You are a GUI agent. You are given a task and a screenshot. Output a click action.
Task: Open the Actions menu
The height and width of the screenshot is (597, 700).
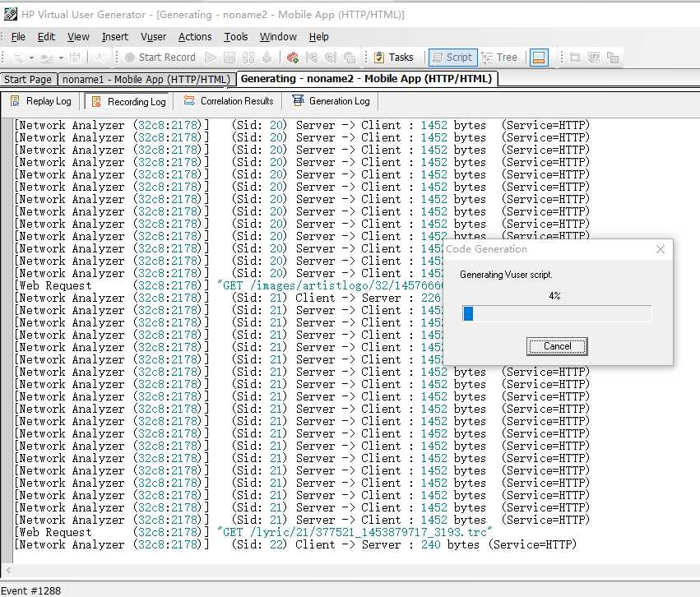pyautogui.click(x=195, y=36)
